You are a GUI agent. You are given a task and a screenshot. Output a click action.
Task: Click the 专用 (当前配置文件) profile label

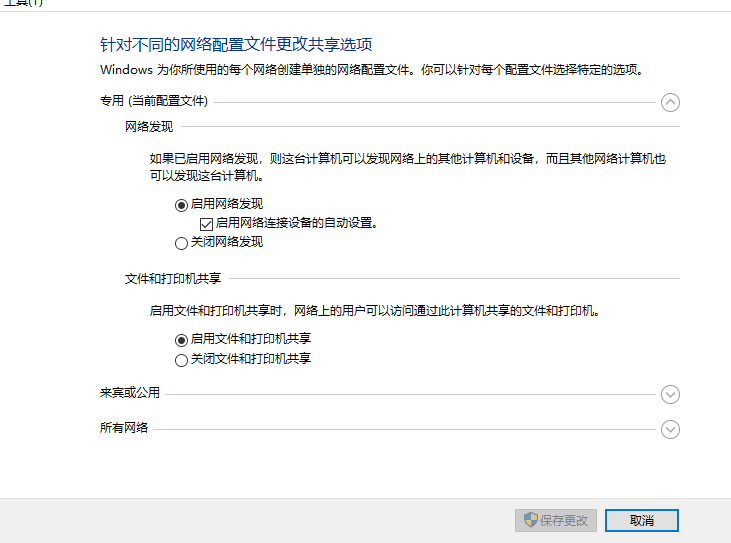tap(154, 101)
